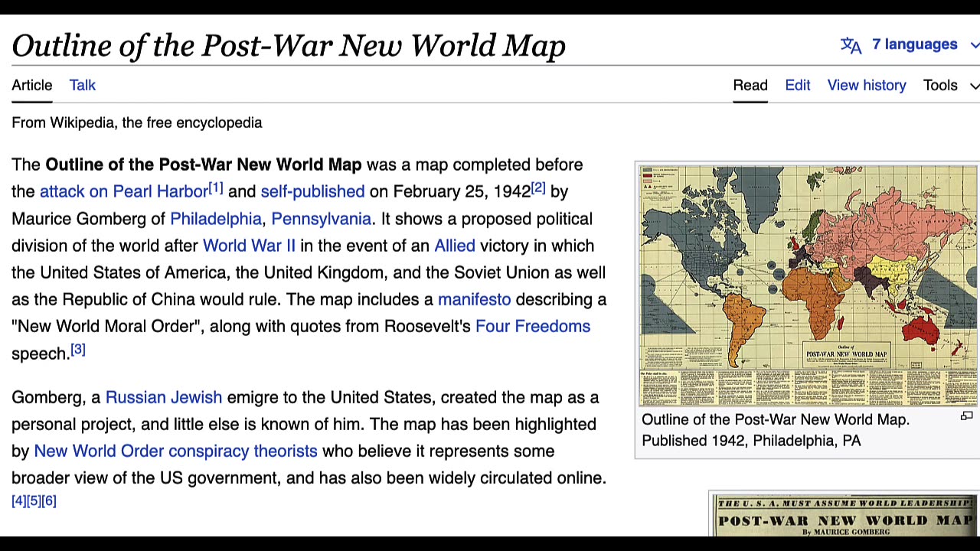Open the Talk tab
Viewport: 980px width, 551px height.
click(x=83, y=85)
